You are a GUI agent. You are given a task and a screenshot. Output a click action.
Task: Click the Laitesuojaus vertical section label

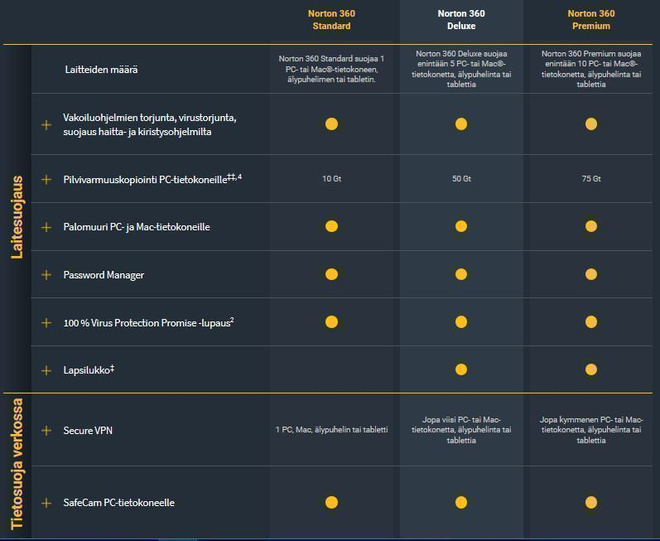coord(17,217)
